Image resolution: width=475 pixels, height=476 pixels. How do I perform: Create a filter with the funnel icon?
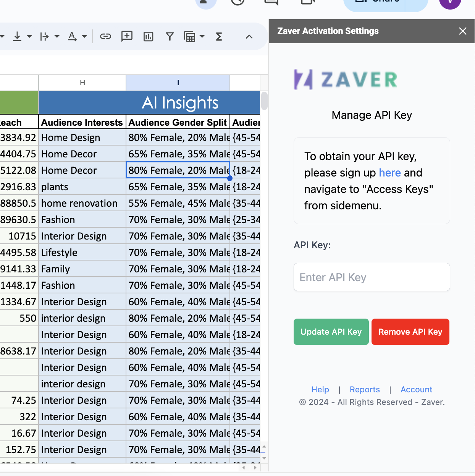pyautogui.click(x=170, y=37)
